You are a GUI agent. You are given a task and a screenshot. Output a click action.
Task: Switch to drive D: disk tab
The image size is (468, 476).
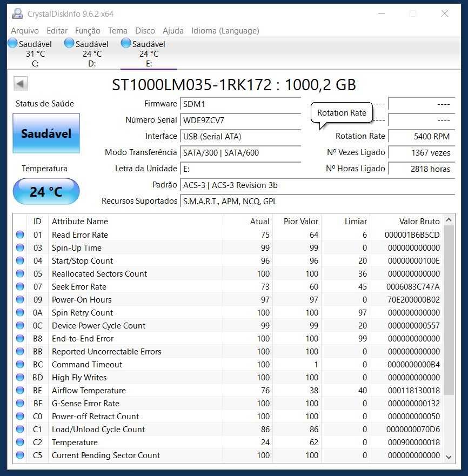[92, 53]
